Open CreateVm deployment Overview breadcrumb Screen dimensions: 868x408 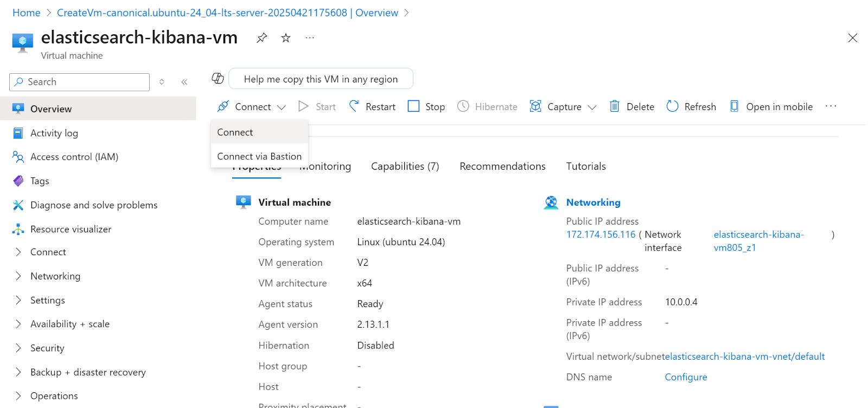coord(227,12)
